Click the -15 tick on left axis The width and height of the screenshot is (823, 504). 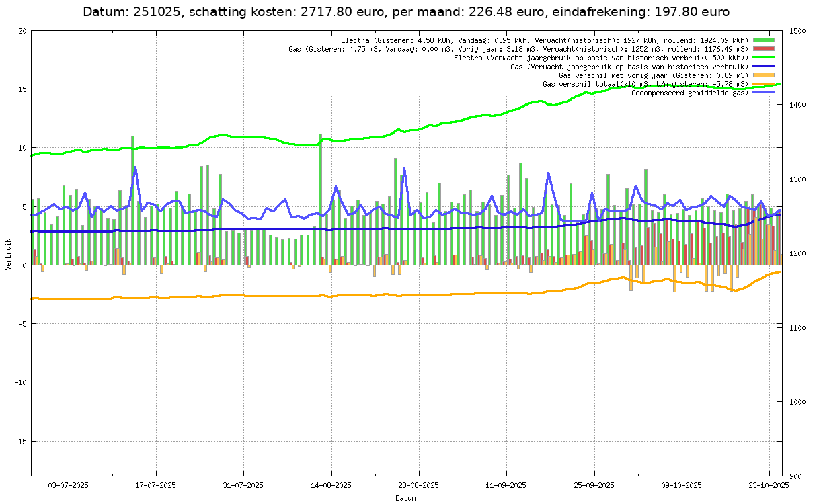click(19, 442)
